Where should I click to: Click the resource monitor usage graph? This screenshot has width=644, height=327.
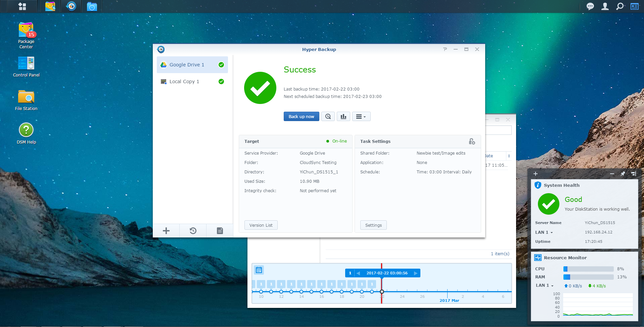[x=598, y=305]
